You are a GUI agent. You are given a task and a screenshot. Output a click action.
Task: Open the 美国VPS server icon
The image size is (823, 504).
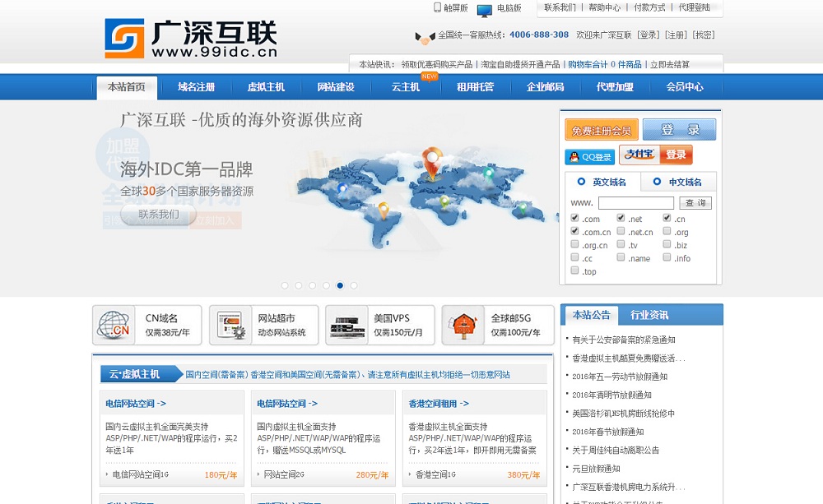tap(347, 326)
